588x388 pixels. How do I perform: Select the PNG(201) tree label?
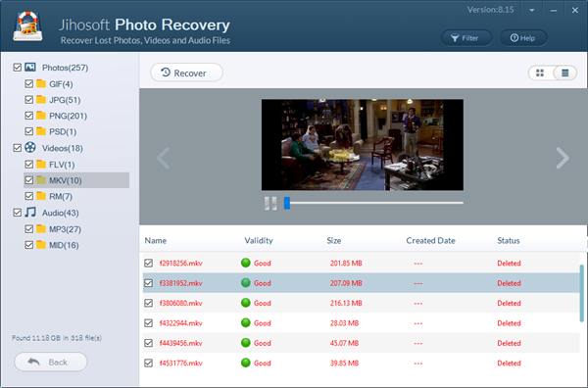(x=69, y=116)
